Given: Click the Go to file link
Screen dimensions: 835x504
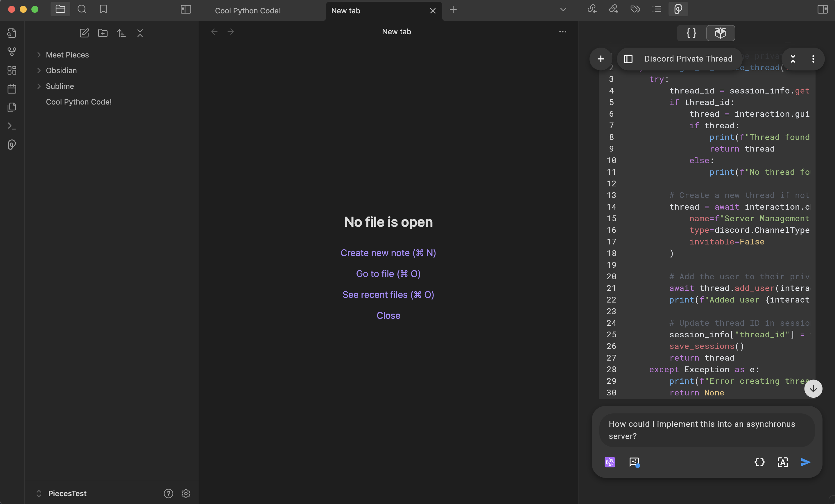Looking at the screenshot, I should click(388, 274).
